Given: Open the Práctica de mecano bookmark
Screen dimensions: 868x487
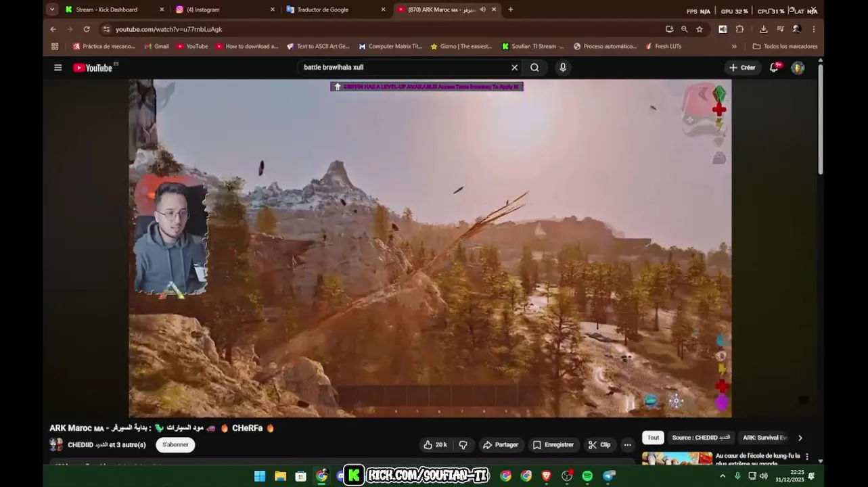Looking at the screenshot, I should click(104, 47).
